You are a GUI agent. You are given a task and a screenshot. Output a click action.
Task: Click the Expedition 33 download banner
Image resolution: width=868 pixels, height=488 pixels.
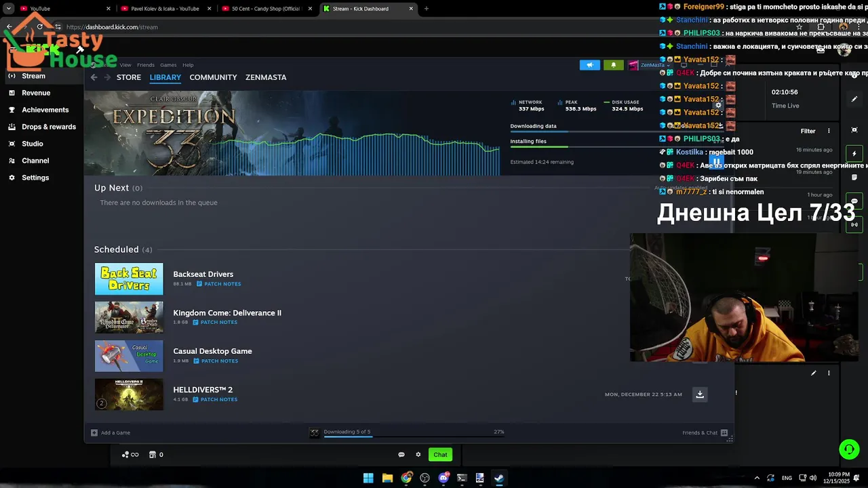292,133
